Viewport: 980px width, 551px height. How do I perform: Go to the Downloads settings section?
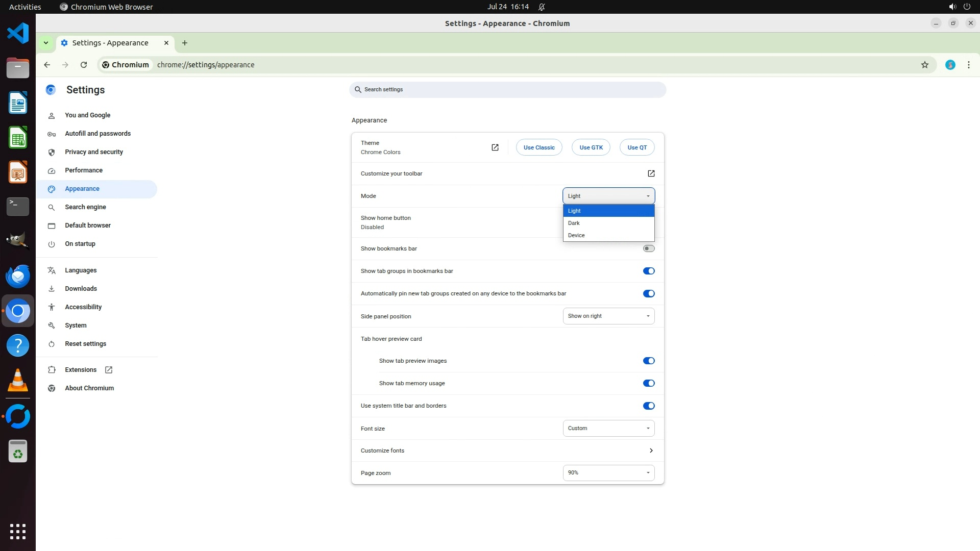pyautogui.click(x=81, y=289)
